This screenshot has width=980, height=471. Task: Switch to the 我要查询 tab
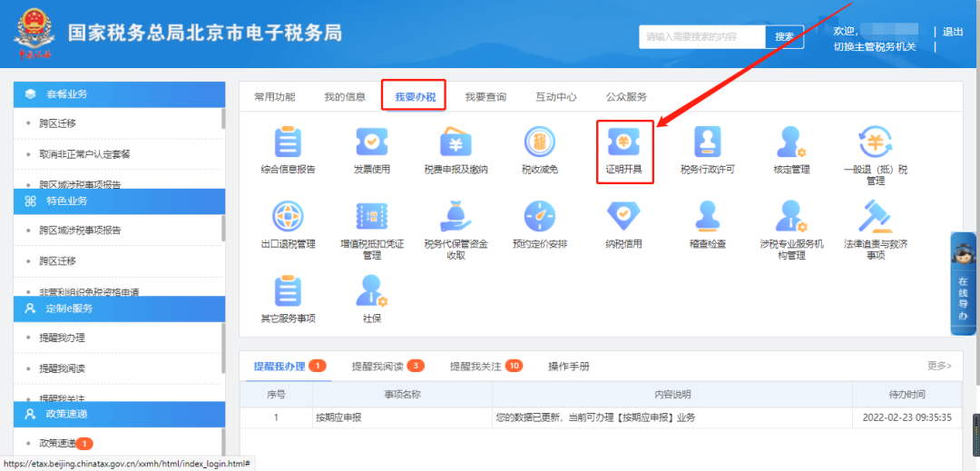(485, 97)
